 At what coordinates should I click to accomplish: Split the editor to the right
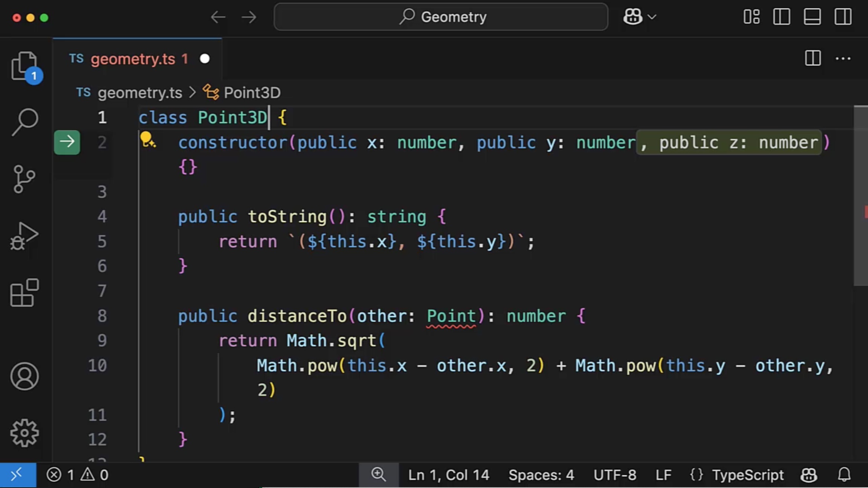pyautogui.click(x=813, y=58)
